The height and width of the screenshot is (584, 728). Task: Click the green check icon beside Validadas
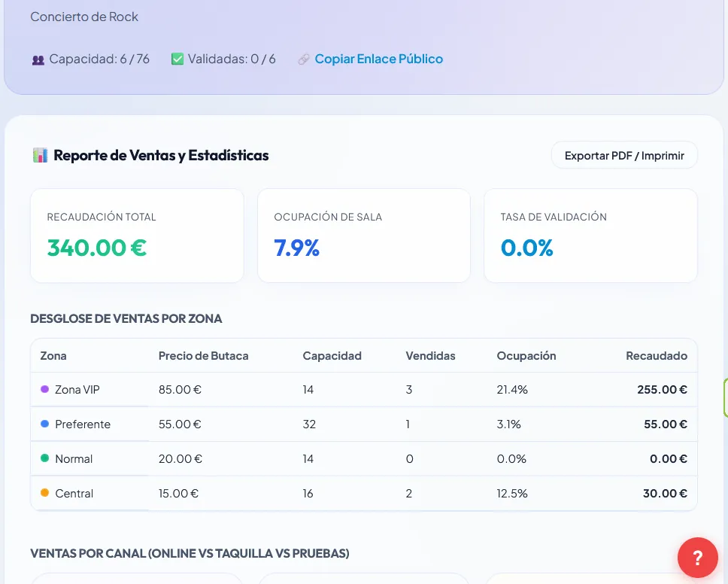[x=177, y=59]
